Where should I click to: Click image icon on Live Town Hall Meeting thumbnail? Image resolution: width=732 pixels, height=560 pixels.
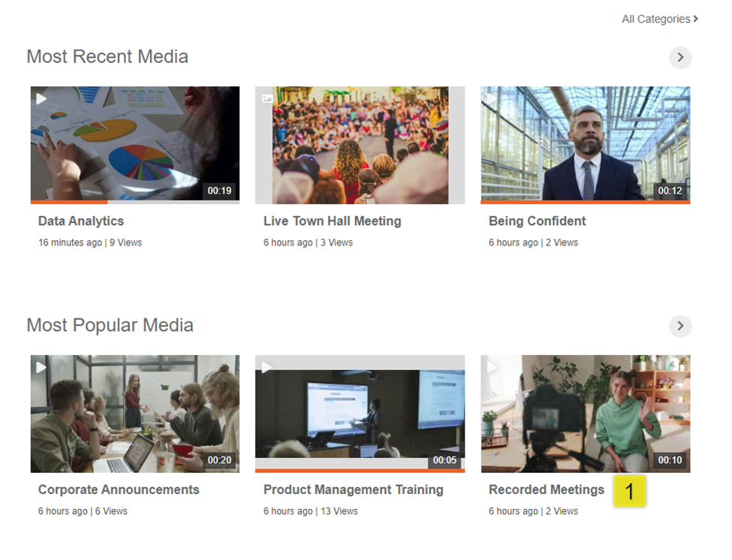(267, 98)
